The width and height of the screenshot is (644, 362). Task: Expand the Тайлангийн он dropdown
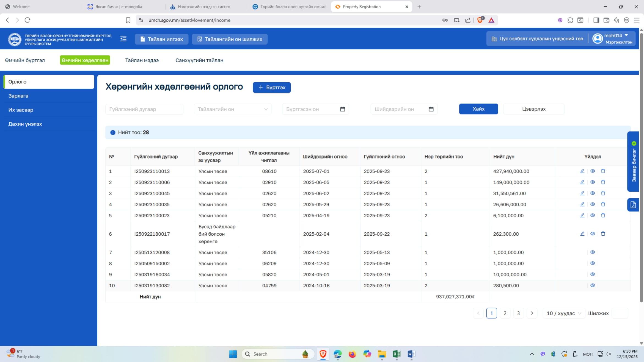(233, 109)
